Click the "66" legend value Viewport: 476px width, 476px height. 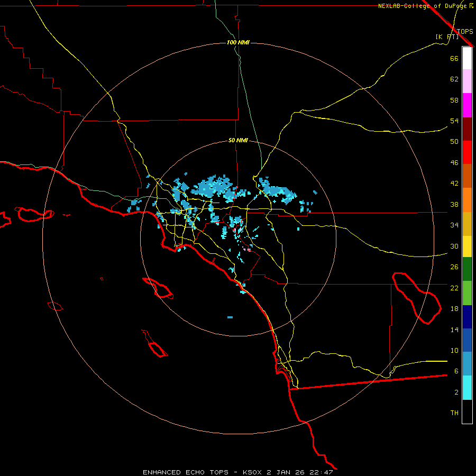click(x=454, y=58)
